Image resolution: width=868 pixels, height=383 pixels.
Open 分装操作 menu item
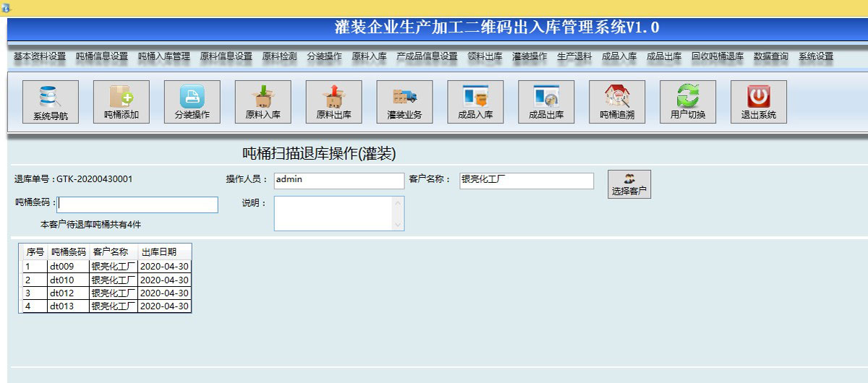coord(324,56)
